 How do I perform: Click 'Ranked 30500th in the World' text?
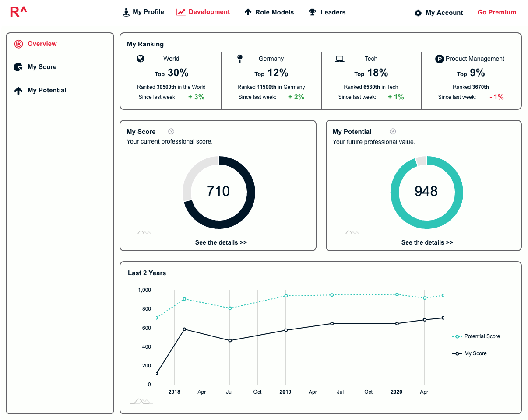pos(171,87)
